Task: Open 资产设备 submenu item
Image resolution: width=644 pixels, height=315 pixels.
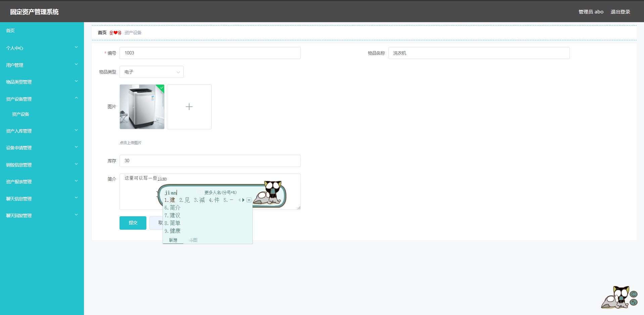Action: coord(42,114)
